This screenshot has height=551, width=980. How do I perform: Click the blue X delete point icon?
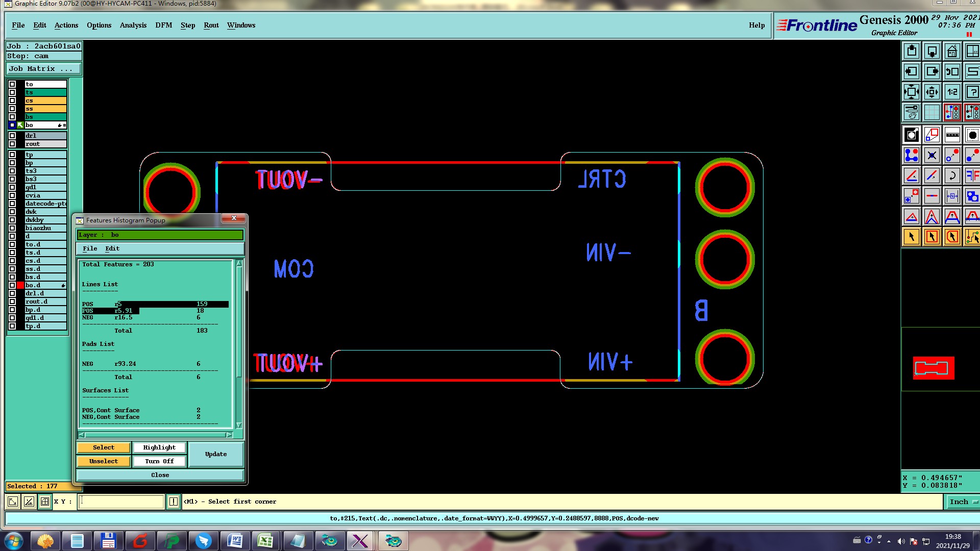coord(932,156)
